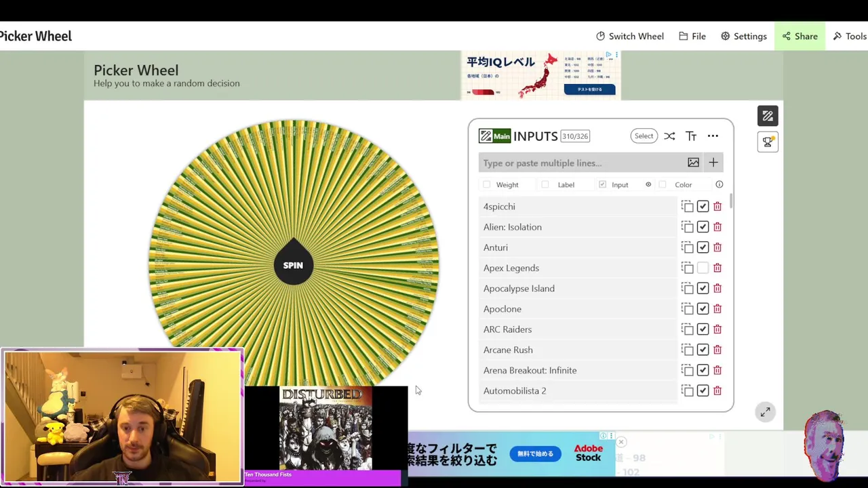The height and width of the screenshot is (488, 868).
Task: Open the Tools menu
Action: pos(850,36)
